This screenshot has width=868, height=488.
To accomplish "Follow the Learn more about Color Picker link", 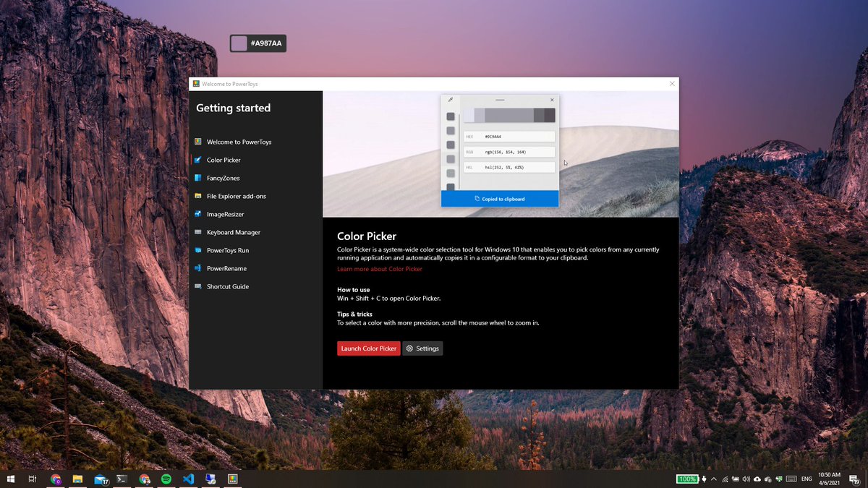I will [x=380, y=269].
